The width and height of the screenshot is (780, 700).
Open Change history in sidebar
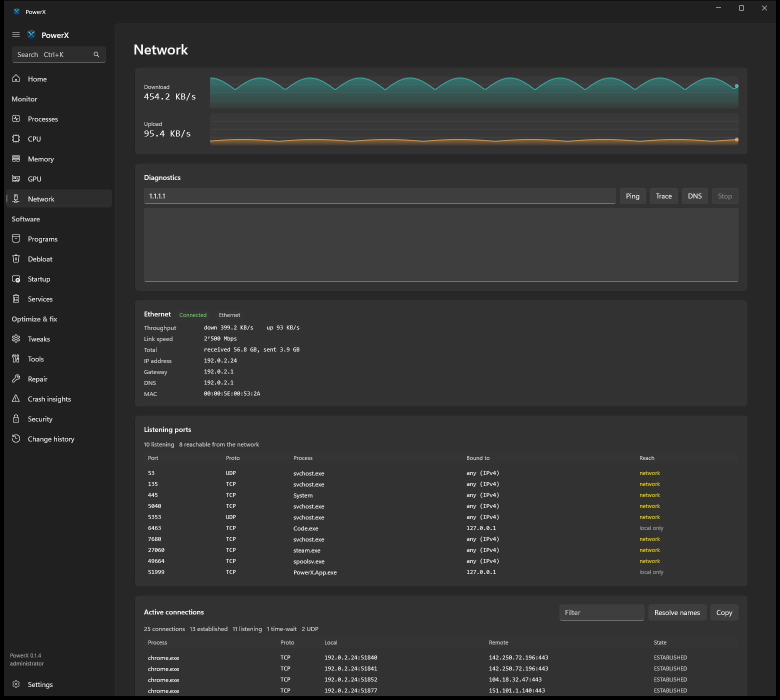pyautogui.click(x=59, y=439)
